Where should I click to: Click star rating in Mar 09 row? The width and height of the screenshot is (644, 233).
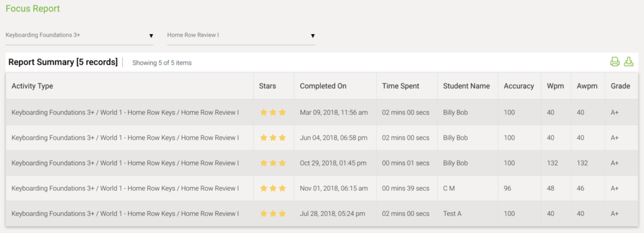273,112
